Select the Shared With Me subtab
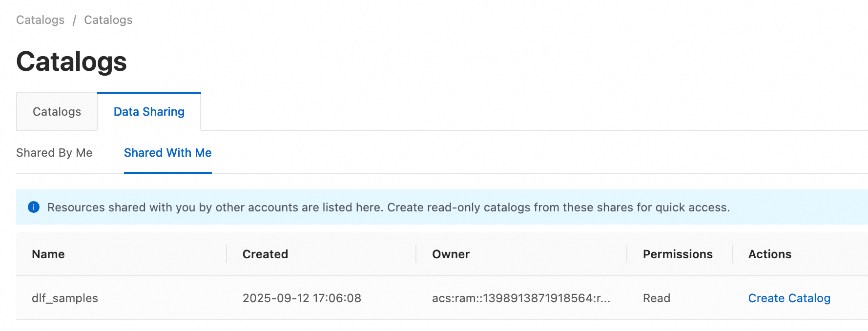This screenshot has height=331, width=868. tap(167, 153)
